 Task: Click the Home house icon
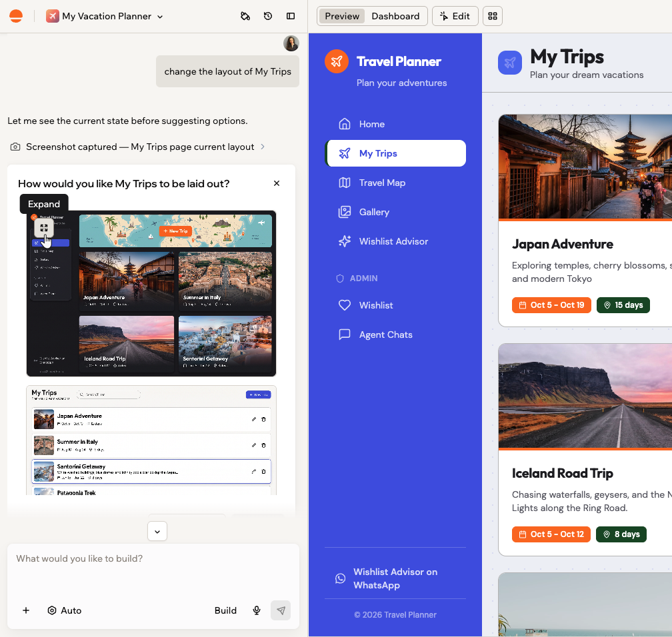(345, 124)
